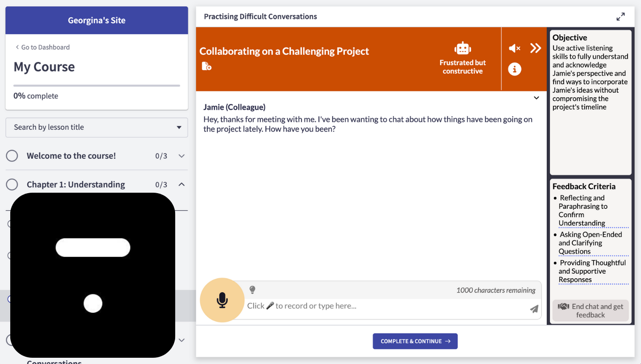This screenshot has width=641, height=364.
Task: Toggle Chapter 1 completion circle
Action: point(12,184)
